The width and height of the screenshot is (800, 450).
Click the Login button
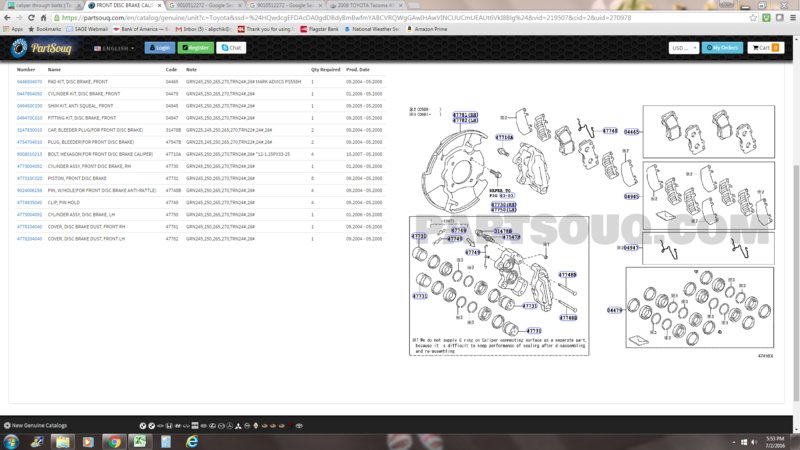160,47
